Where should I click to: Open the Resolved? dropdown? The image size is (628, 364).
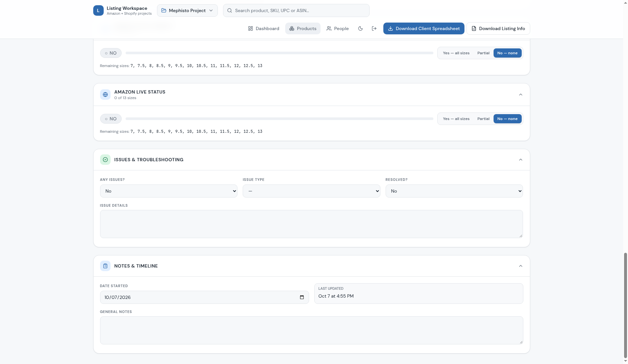pos(454,191)
